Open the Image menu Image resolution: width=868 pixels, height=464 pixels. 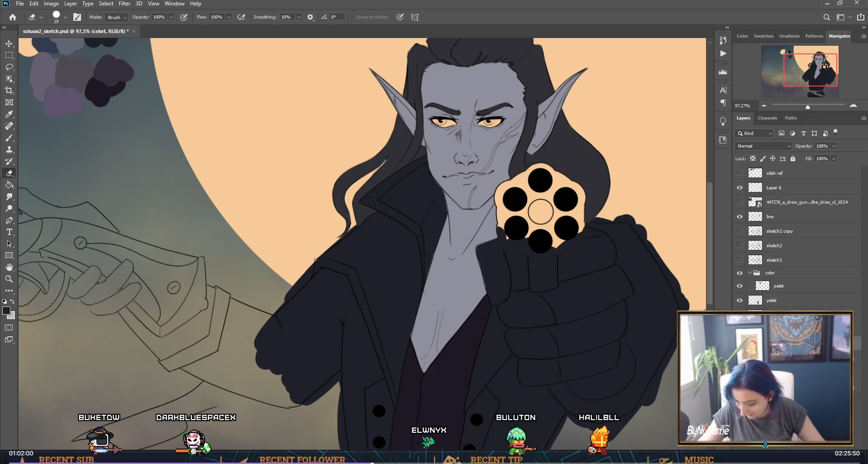51,4
